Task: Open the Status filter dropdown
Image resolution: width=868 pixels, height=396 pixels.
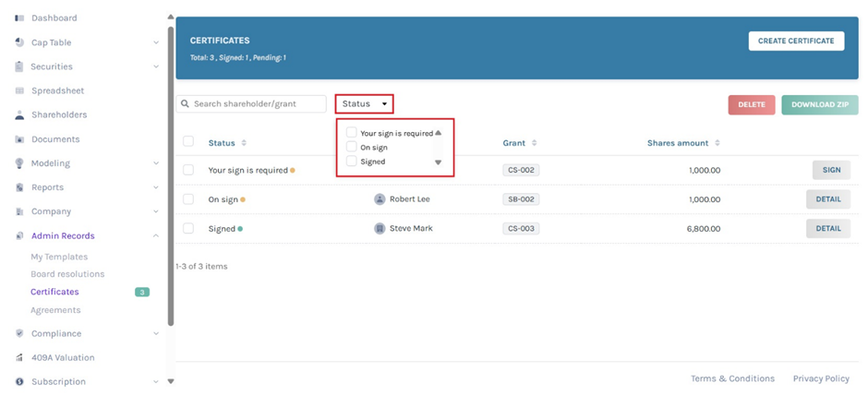Action: (364, 104)
